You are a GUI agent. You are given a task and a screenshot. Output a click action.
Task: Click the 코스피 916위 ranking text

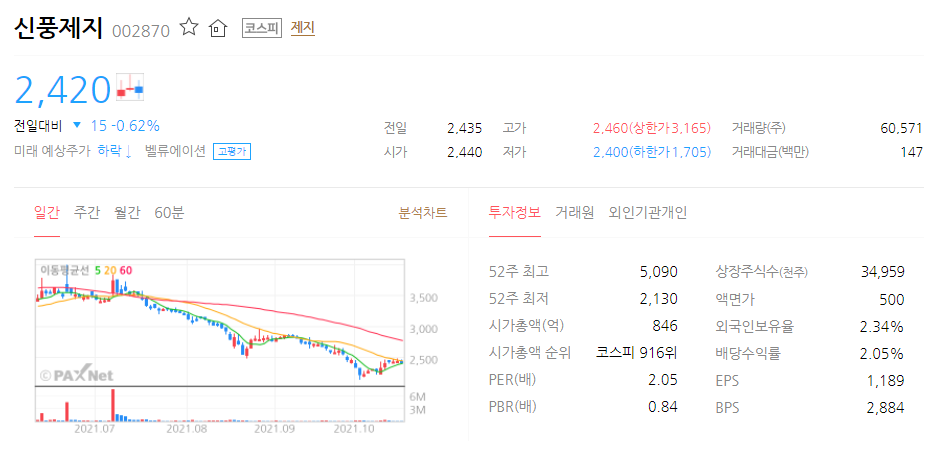point(637,353)
